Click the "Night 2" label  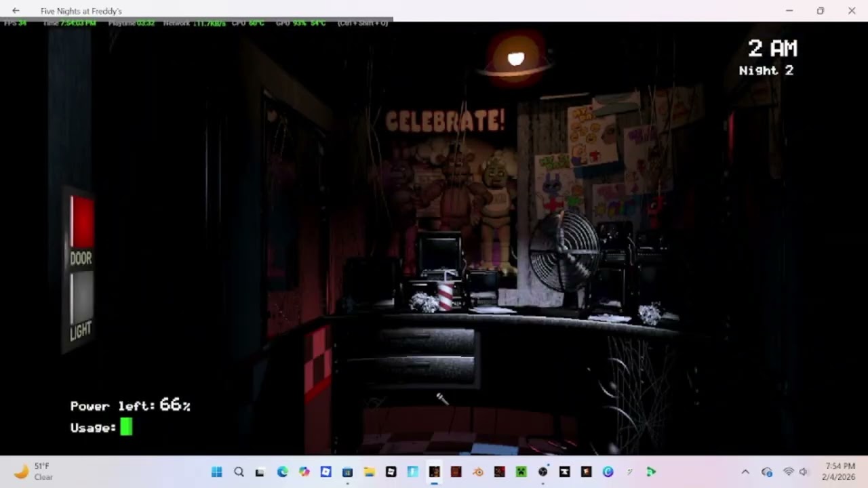766,70
